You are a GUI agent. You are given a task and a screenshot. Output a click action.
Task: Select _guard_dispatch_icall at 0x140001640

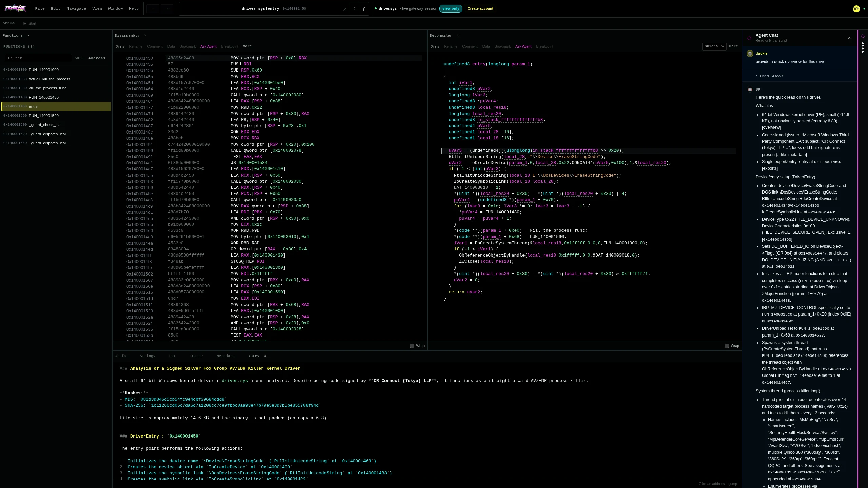click(x=56, y=143)
